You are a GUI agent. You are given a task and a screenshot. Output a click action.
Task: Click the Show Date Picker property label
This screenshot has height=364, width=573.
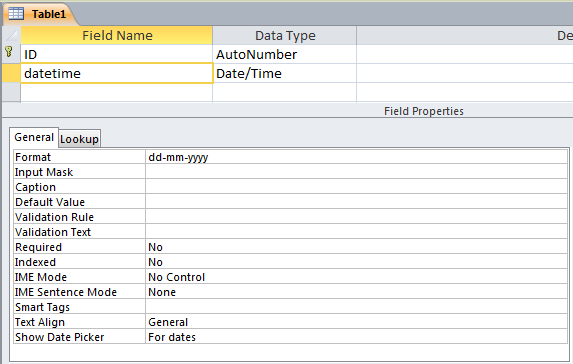pos(79,337)
